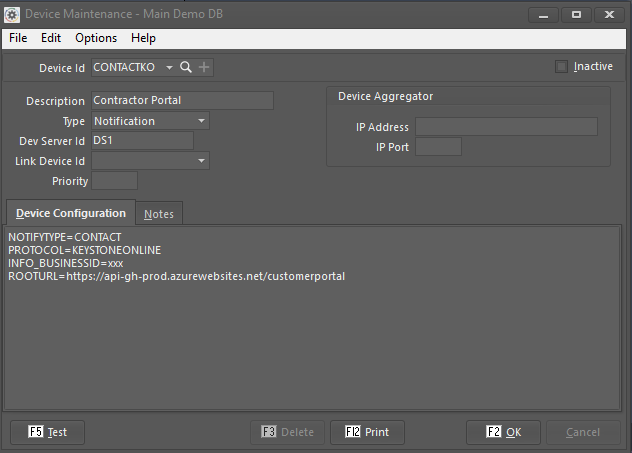Screen dimensions: 632x453
Task: Click the plus icon next to Device Id
Action: (204, 67)
